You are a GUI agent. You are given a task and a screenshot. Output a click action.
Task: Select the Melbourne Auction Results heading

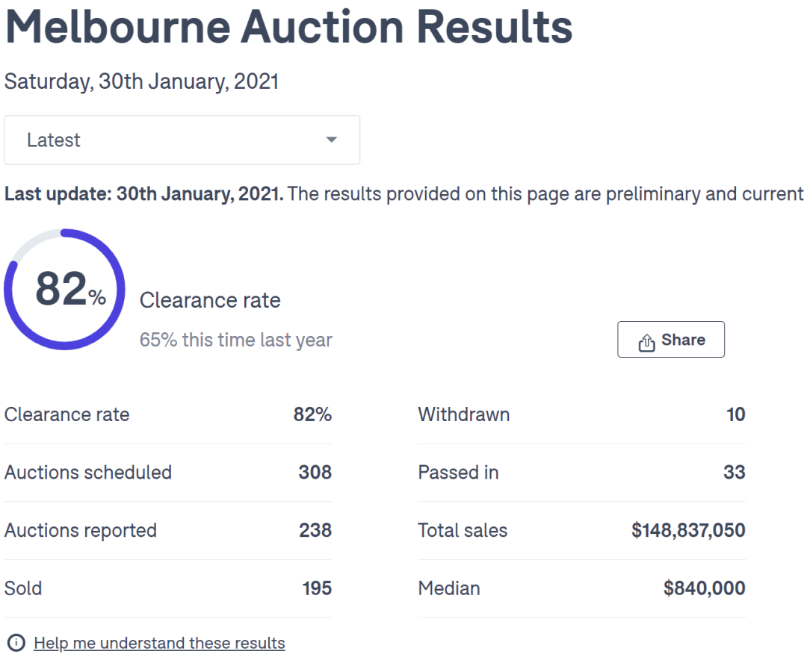click(288, 27)
